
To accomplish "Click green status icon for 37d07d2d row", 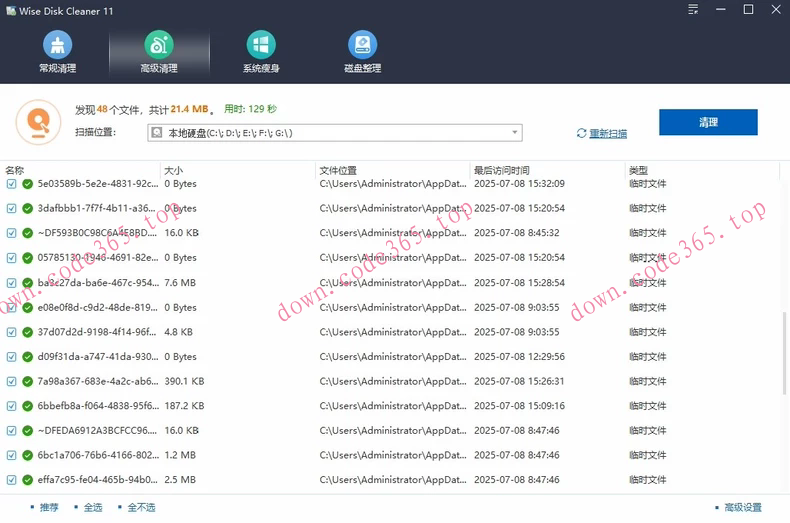I will tap(28, 332).
